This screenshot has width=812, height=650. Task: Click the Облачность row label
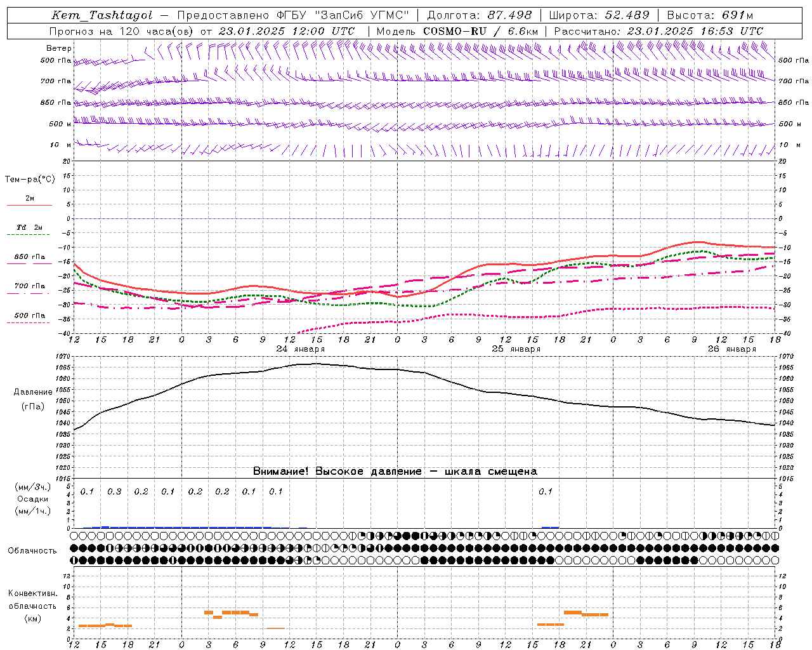pyautogui.click(x=32, y=550)
